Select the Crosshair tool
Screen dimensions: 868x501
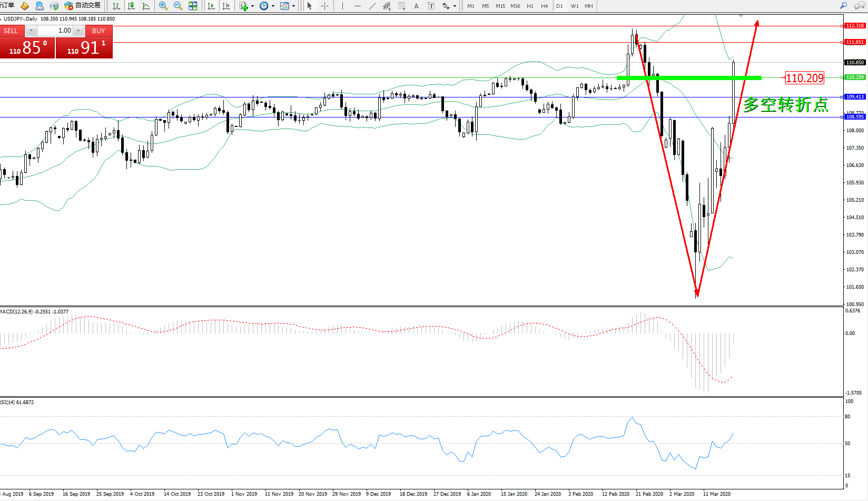point(324,6)
